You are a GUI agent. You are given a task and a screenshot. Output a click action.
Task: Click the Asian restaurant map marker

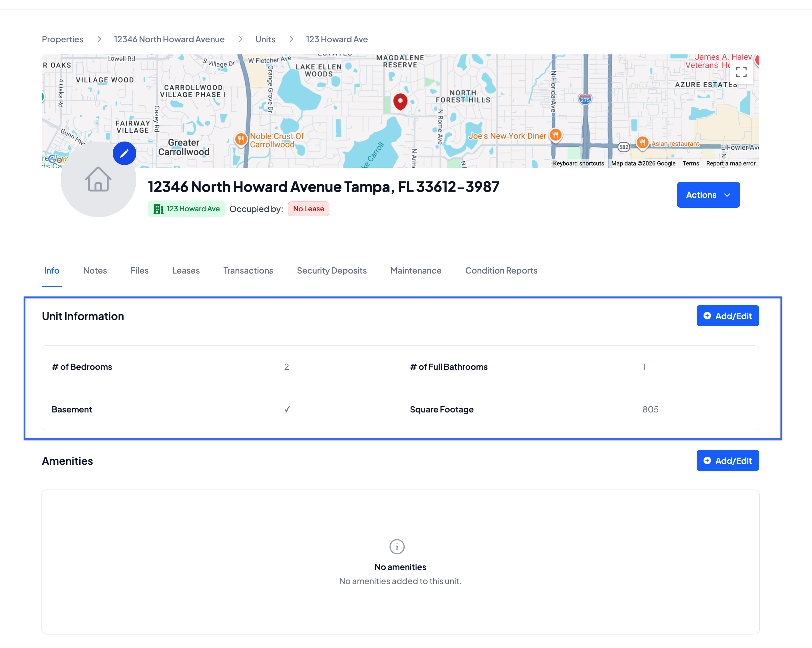point(642,143)
